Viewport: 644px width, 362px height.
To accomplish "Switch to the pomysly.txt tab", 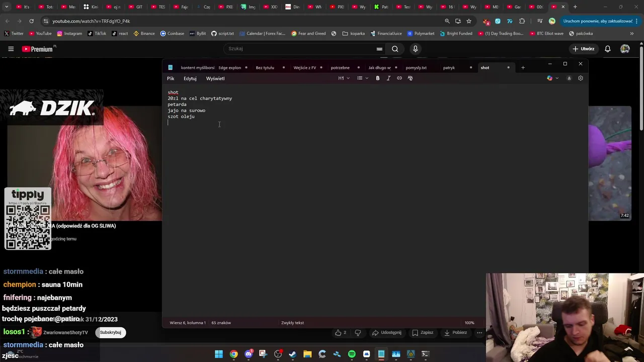I will coord(416,67).
